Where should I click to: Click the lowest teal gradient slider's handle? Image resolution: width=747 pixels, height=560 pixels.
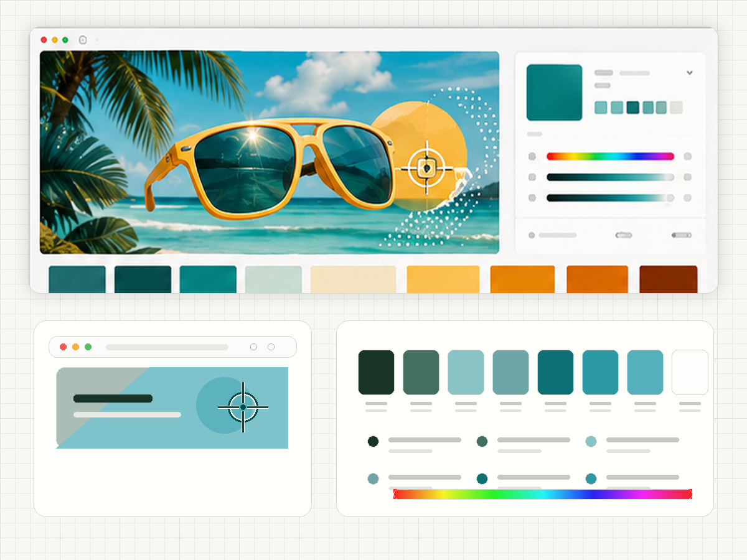tap(670, 198)
